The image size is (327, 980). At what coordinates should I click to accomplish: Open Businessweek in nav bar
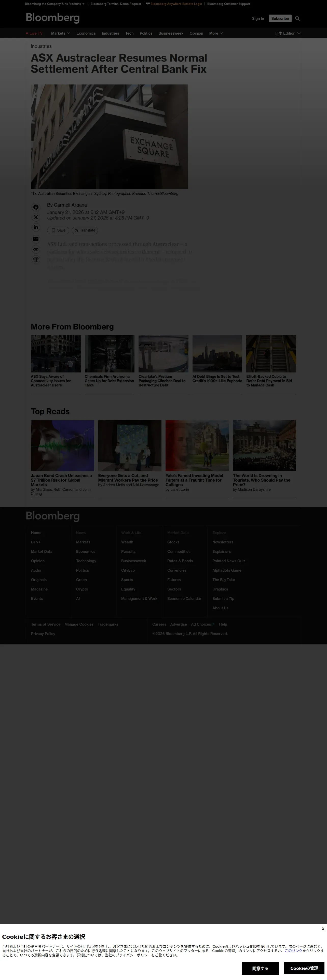[171, 34]
